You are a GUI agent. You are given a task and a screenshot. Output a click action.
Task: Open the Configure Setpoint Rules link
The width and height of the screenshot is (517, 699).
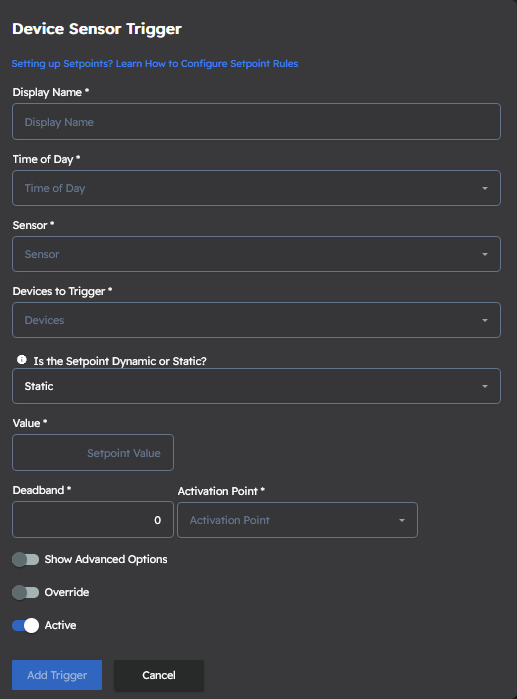(155, 63)
